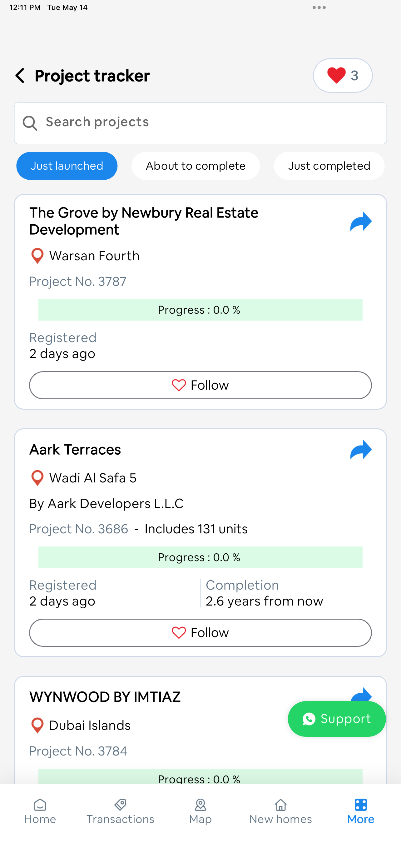This screenshot has width=401, height=868.
Task: Contact WhatsApp Support
Action: pos(337,719)
